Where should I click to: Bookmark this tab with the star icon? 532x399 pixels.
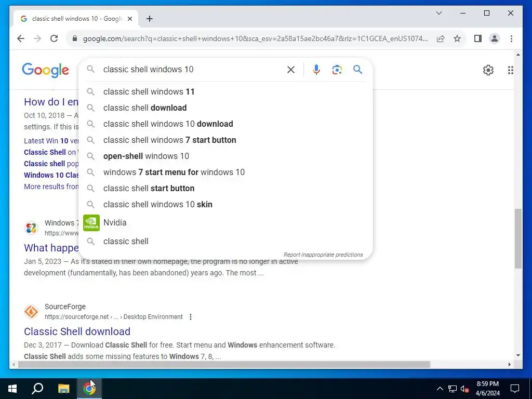click(457, 38)
